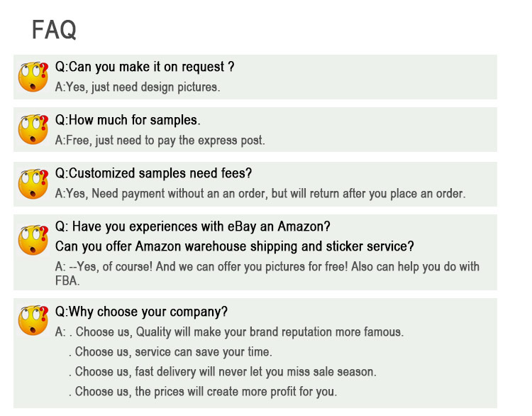532x416 pixels.
Task: Click the answer "Yes, just need design pictures."
Action: click(138, 87)
